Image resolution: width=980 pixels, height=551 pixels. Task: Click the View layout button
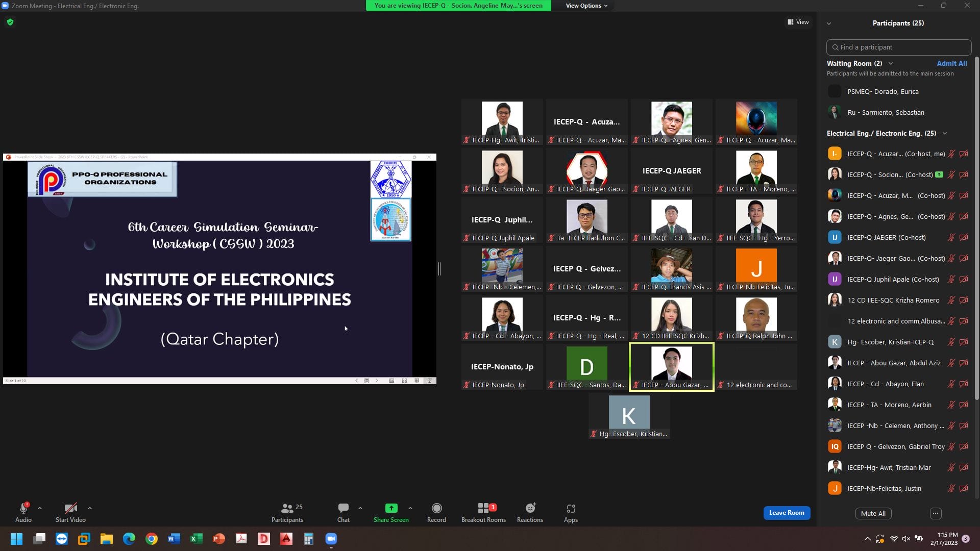[x=798, y=22]
